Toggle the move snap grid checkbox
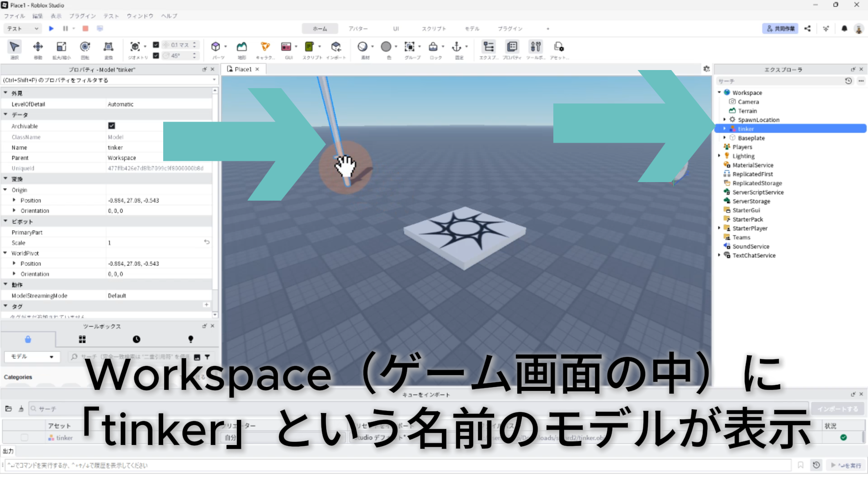 coord(156,45)
